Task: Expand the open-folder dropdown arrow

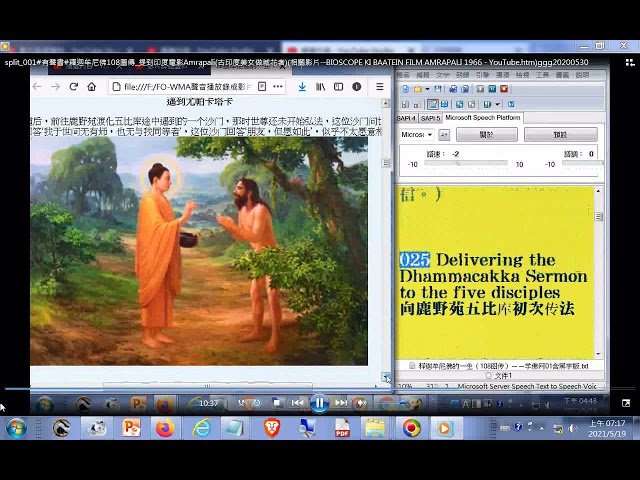Action: pos(427,89)
